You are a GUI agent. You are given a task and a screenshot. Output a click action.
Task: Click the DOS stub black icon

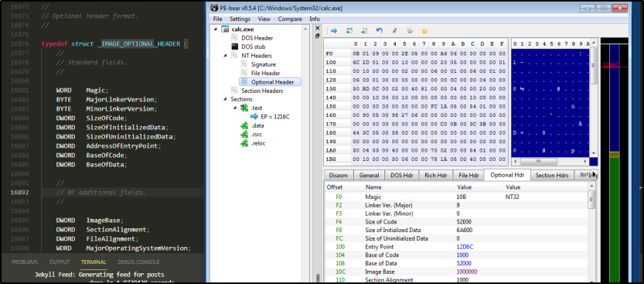[x=234, y=47]
